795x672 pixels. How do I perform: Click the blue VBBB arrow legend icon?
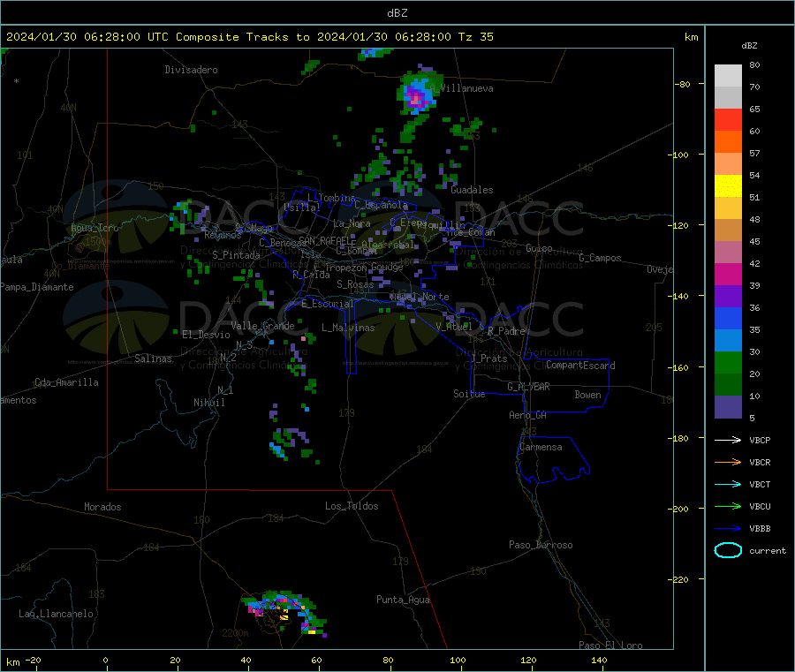click(728, 529)
